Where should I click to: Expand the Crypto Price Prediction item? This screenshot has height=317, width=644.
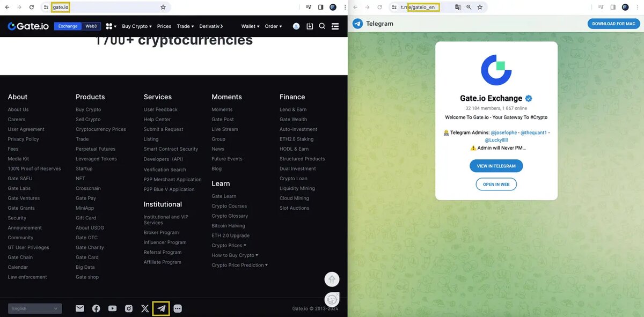(239, 265)
